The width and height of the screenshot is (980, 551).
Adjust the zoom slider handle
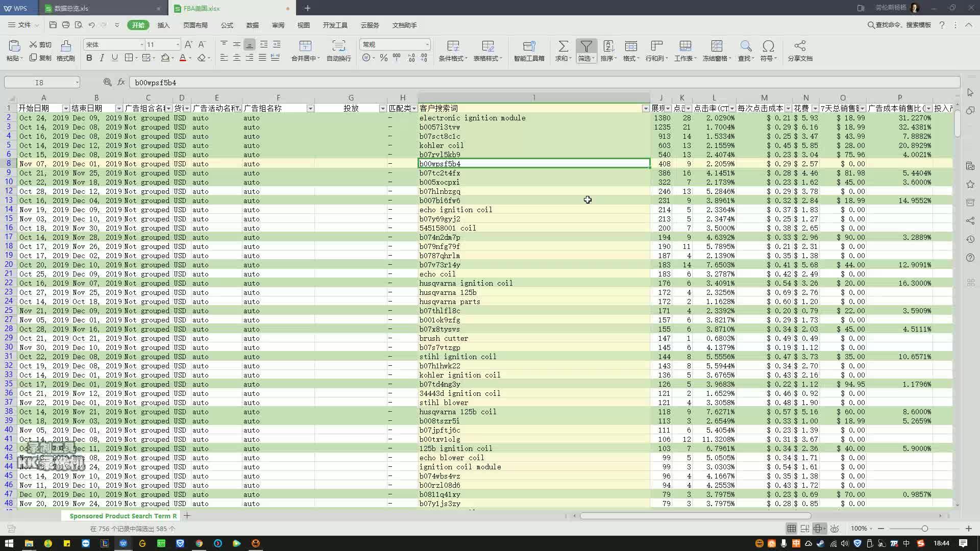coord(924,529)
